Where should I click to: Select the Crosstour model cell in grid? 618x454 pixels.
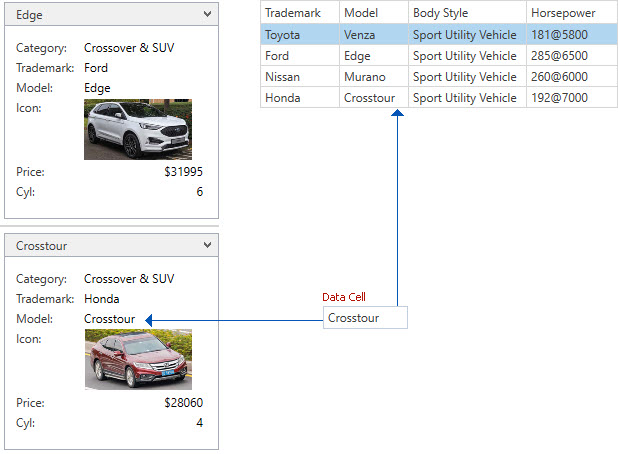(374, 97)
